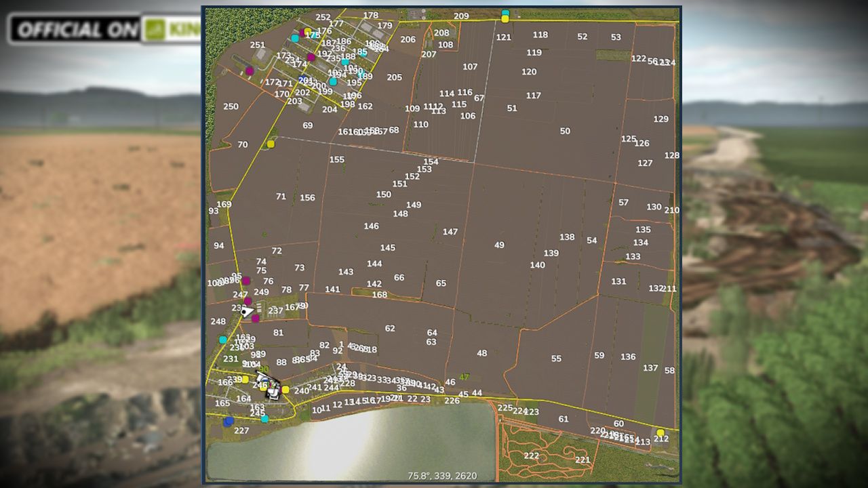Select field number 53
Screen dimensions: 868x488
pos(616,38)
